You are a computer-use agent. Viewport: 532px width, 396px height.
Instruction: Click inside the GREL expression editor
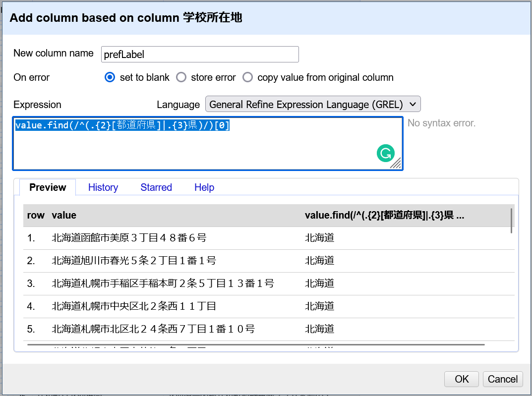pos(208,143)
